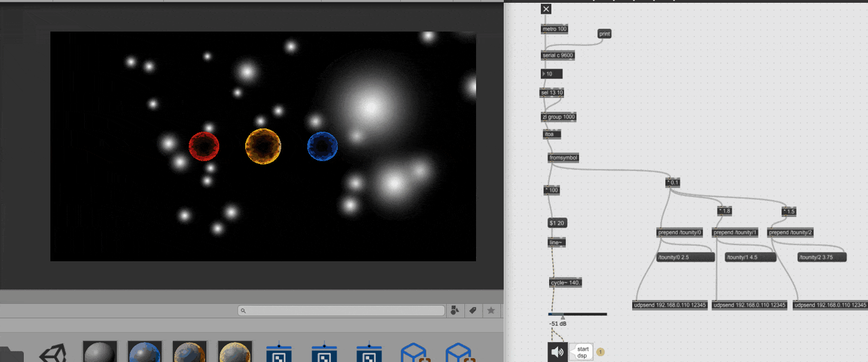868x362 pixels.
Task: Click the red sphere in the game view
Action: (204, 146)
